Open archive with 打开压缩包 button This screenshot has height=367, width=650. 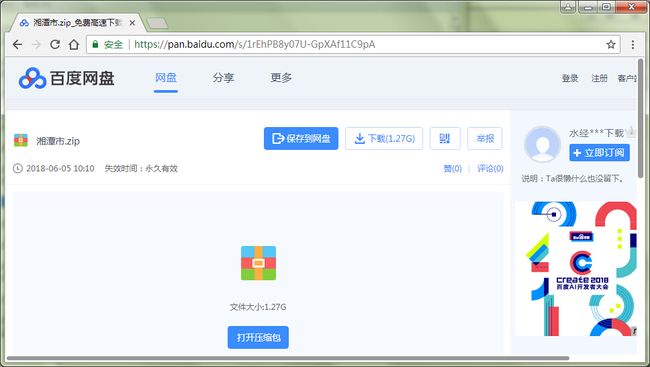[258, 337]
